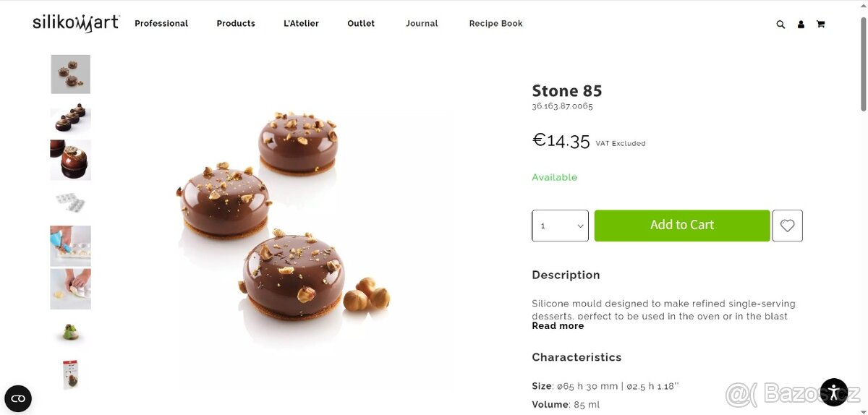
Task: Visit the Recipe Book link
Action: pos(495,24)
